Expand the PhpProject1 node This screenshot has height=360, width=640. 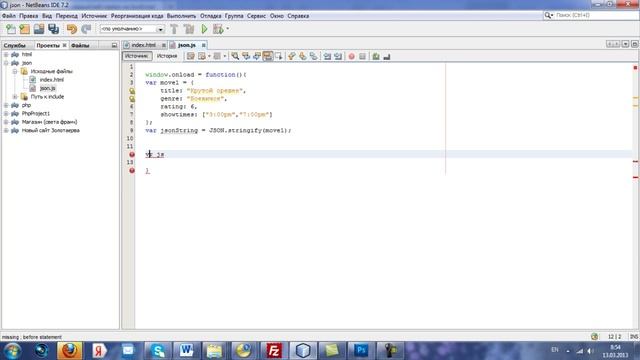pos(6,113)
